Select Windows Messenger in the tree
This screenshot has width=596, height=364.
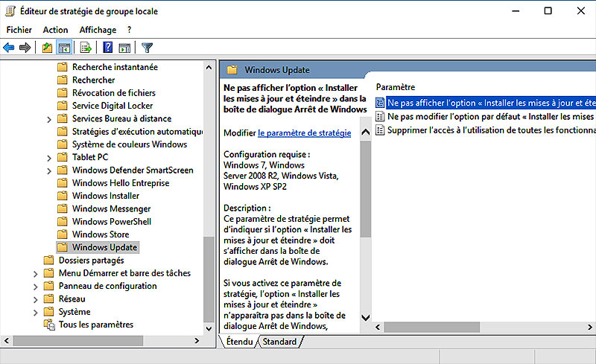pos(111,208)
